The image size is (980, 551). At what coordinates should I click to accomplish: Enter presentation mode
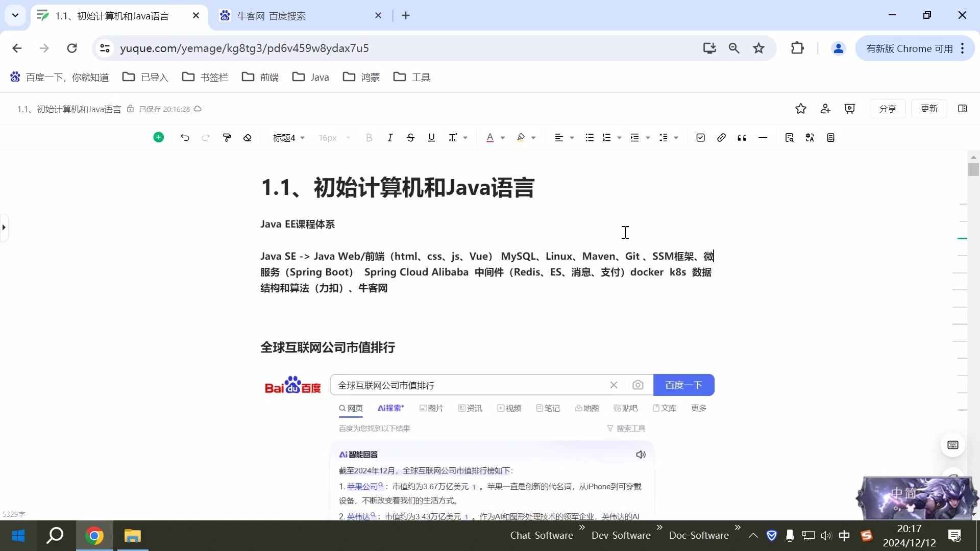click(x=849, y=109)
